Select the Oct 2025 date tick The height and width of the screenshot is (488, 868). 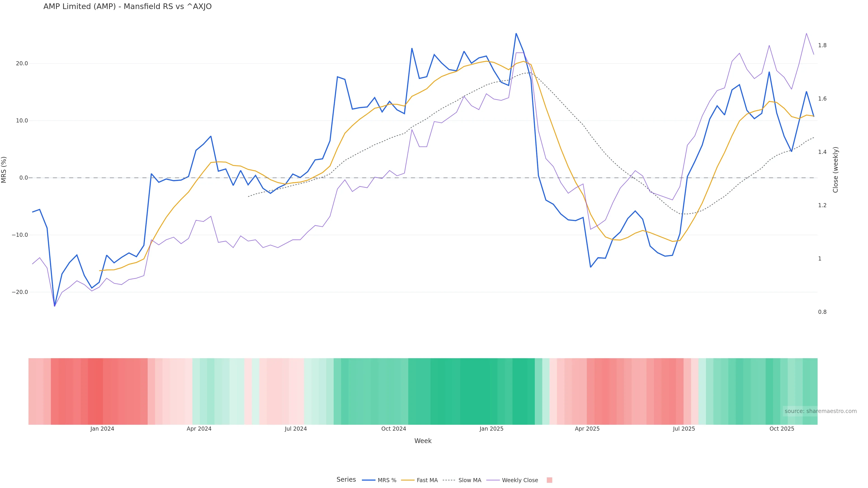tap(782, 429)
